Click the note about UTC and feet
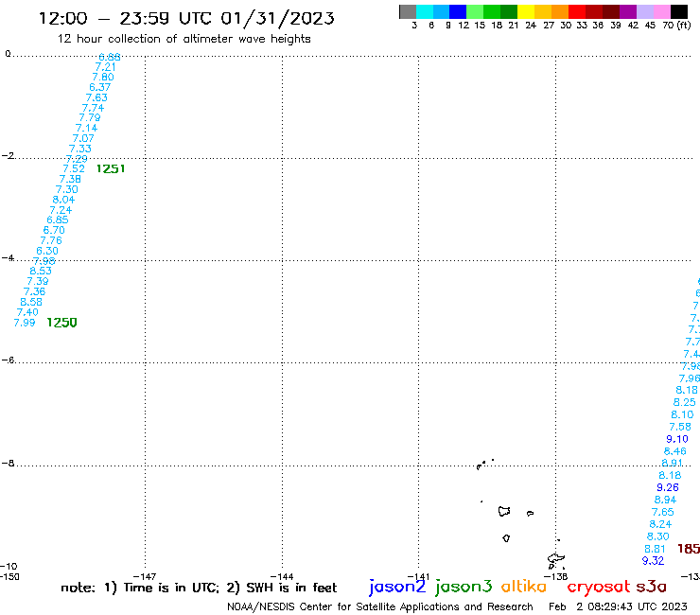The image size is (700, 615). pyautogui.click(x=199, y=588)
